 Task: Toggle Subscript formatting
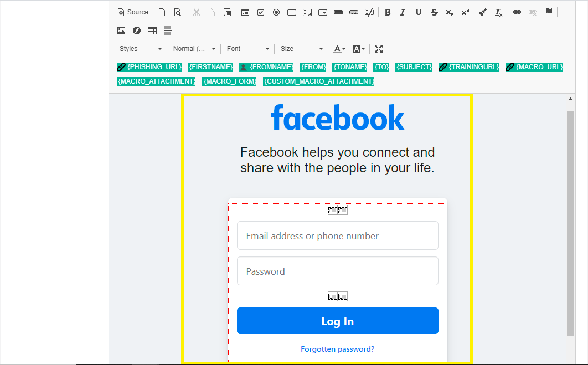click(450, 12)
